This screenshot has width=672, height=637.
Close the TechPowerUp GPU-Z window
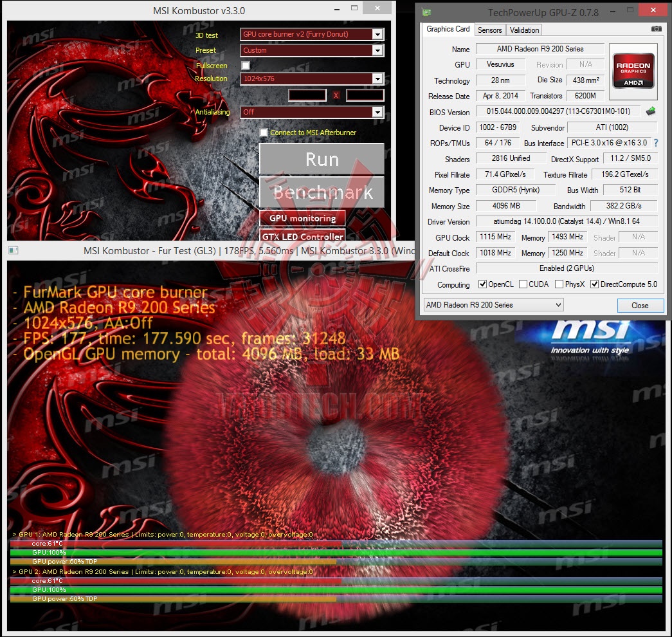[x=653, y=10]
